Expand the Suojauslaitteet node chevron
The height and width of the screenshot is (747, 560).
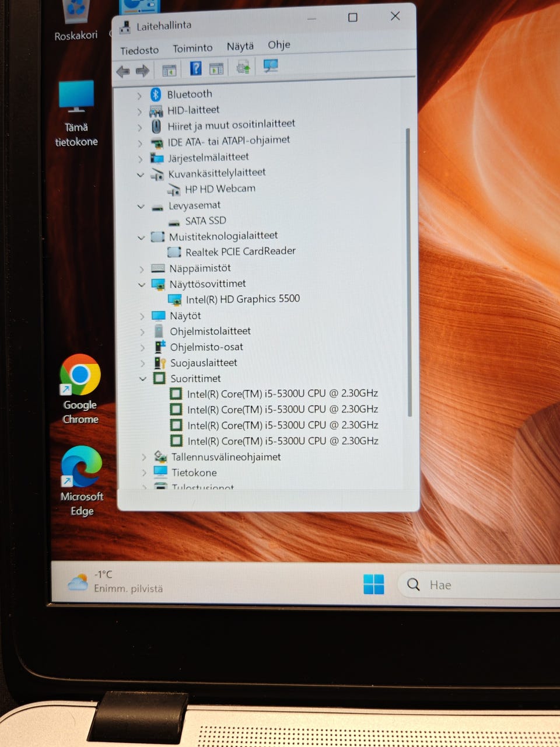(143, 364)
